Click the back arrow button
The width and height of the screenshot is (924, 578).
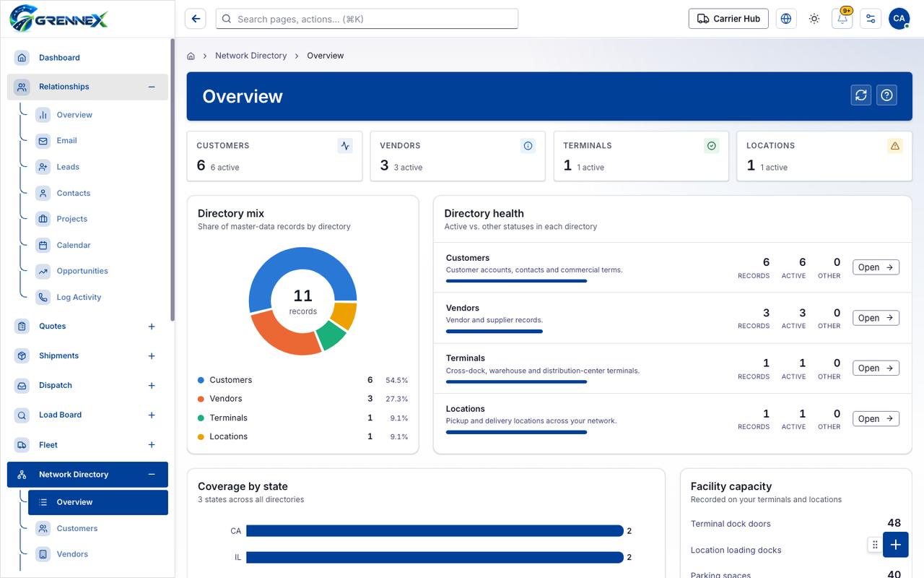(x=196, y=19)
